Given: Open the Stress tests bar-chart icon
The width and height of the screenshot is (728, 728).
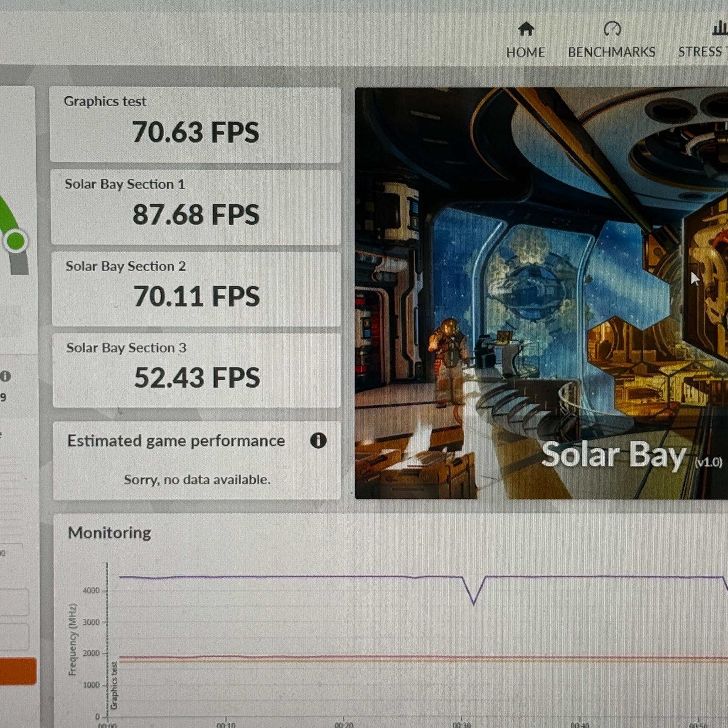Looking at the screenshot, I should tap(720, 28).
